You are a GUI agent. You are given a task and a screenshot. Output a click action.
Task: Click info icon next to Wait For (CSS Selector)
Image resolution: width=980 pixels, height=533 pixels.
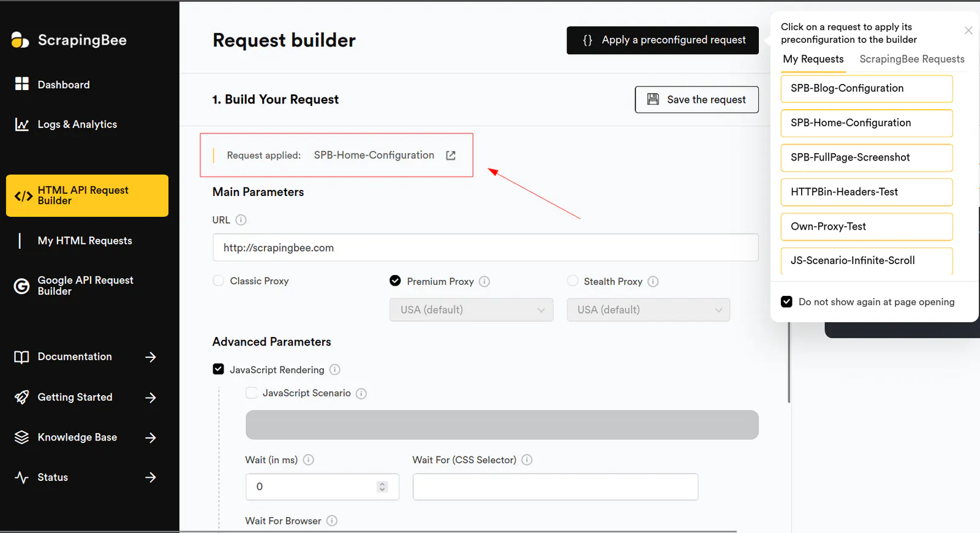click(527, 459)
